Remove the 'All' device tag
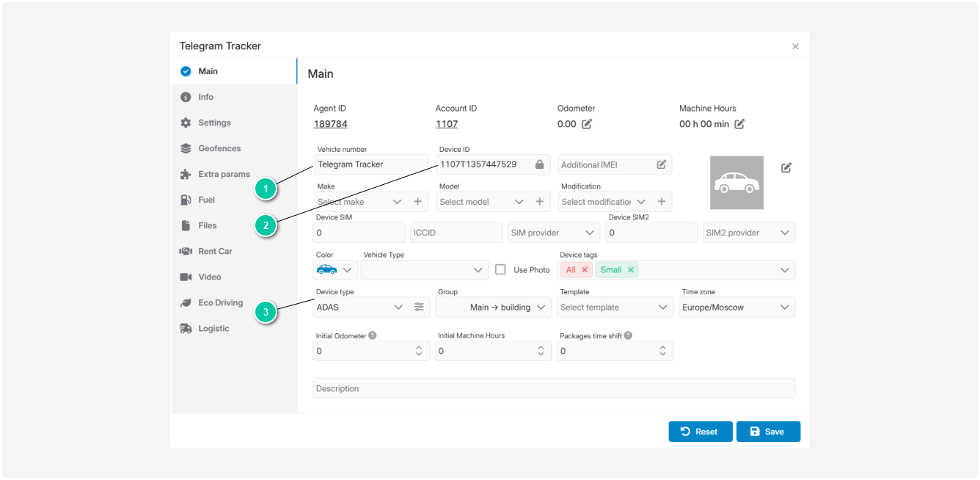Viewport: 980px width, 480px height. (x=585, y=270)
